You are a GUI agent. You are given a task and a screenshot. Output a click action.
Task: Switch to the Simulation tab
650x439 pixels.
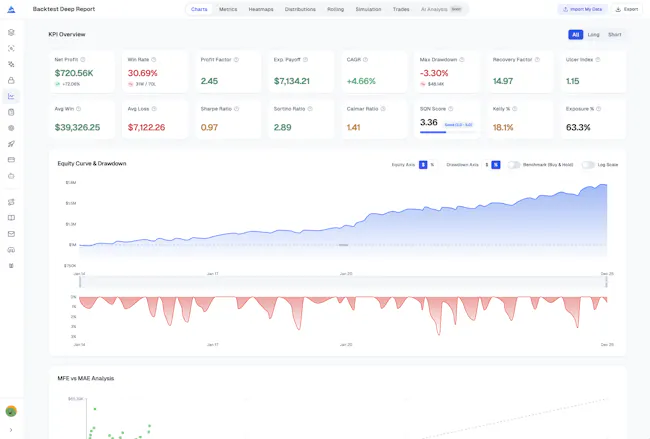[x=368, y=9]
